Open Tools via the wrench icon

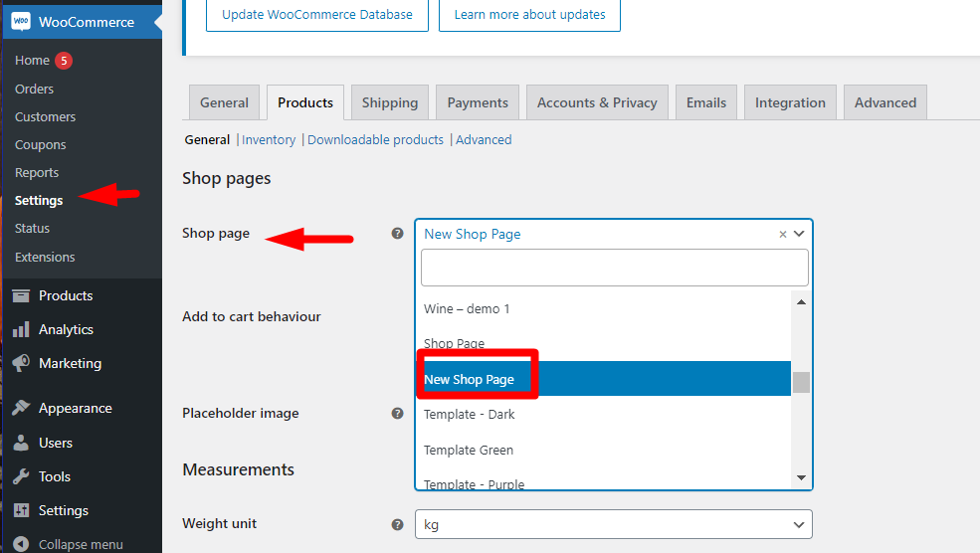[x=21, y=476]
